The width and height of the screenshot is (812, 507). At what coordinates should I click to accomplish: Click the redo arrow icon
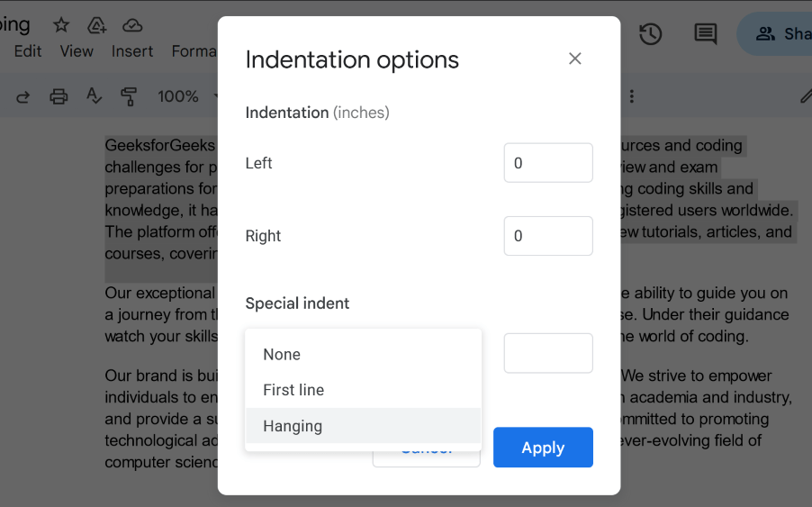coord(23,96)
